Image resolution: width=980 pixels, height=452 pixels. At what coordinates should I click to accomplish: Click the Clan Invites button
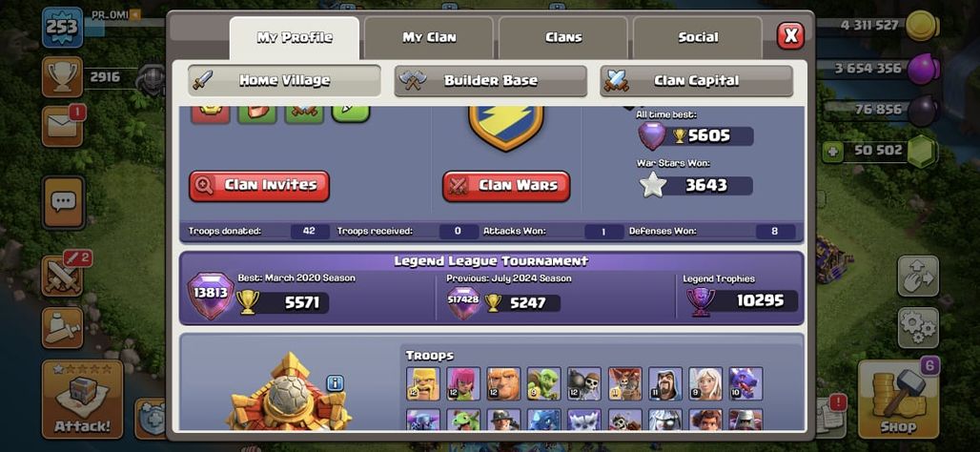point(259,186)
